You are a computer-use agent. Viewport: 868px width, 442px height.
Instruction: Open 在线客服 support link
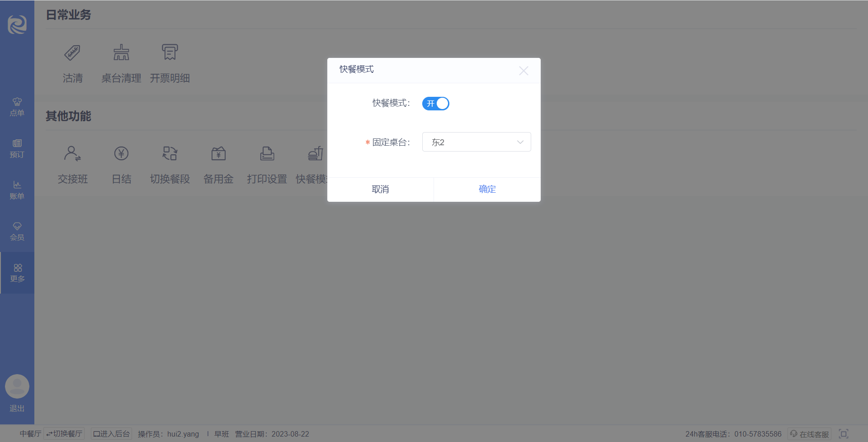pyautogui.click(x=809, y=434)
